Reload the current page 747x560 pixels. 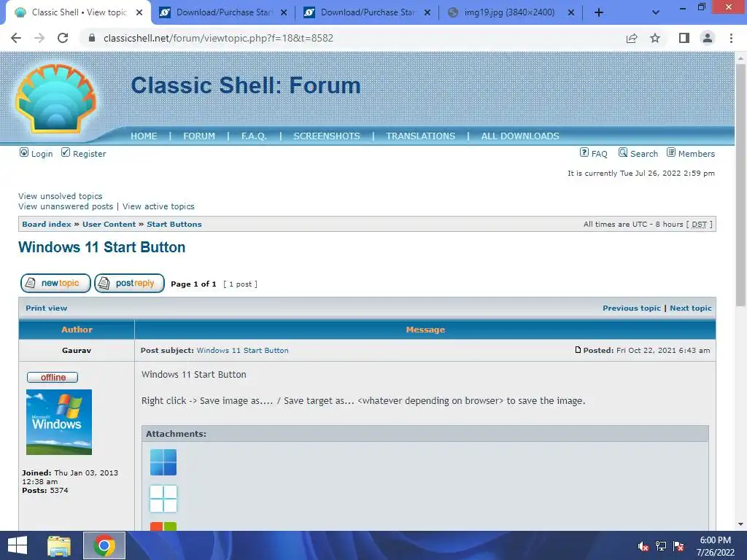point(63,38)
